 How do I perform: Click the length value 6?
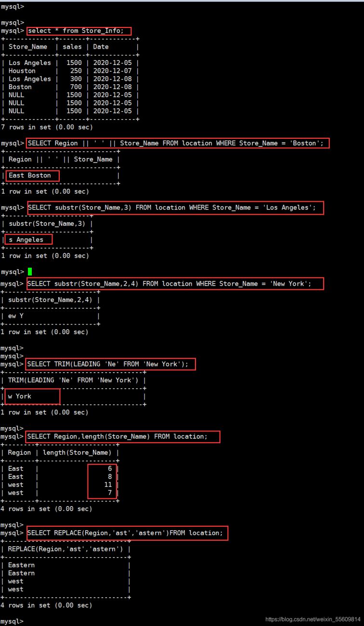pos(110,469)
